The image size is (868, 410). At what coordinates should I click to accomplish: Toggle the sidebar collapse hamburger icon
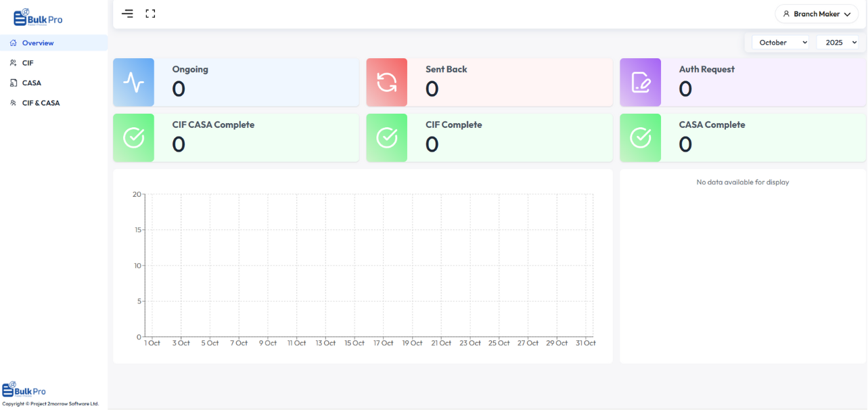(x=127, y=14)
